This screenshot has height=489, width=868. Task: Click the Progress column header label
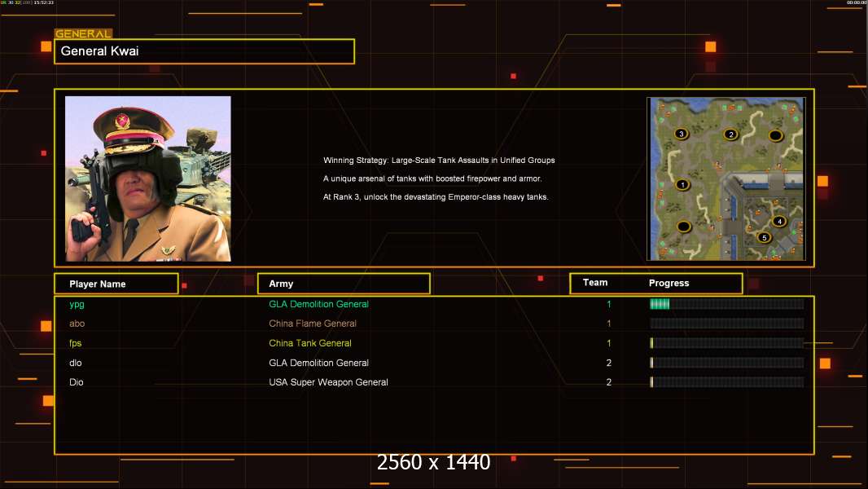(x=669, y=283)
